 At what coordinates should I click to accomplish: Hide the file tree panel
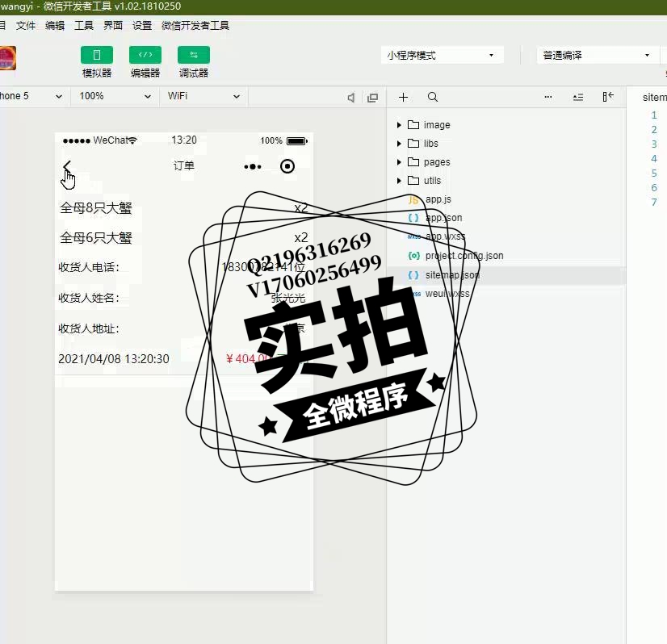[x=608, y=97]
